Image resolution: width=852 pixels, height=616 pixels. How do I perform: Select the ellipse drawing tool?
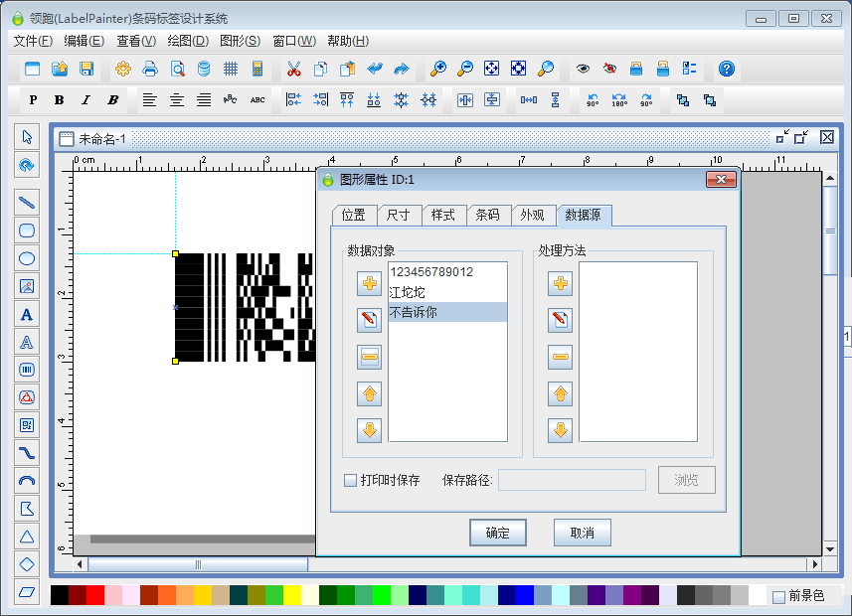(27, 258)
